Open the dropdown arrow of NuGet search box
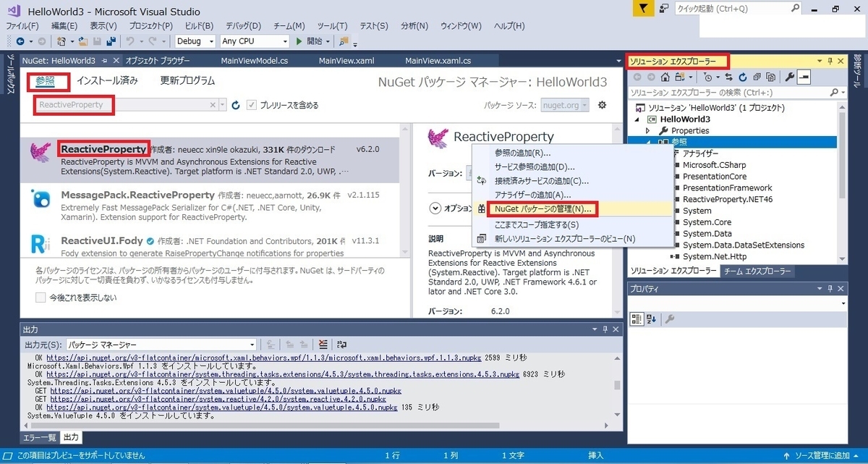The image size is (868, 464). click(x=222, y=106)
